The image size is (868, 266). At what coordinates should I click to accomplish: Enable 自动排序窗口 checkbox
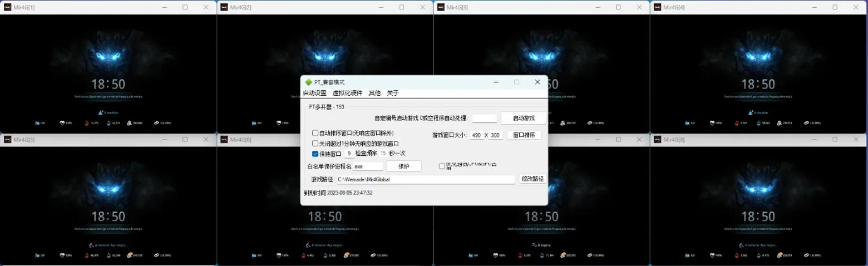315,133
